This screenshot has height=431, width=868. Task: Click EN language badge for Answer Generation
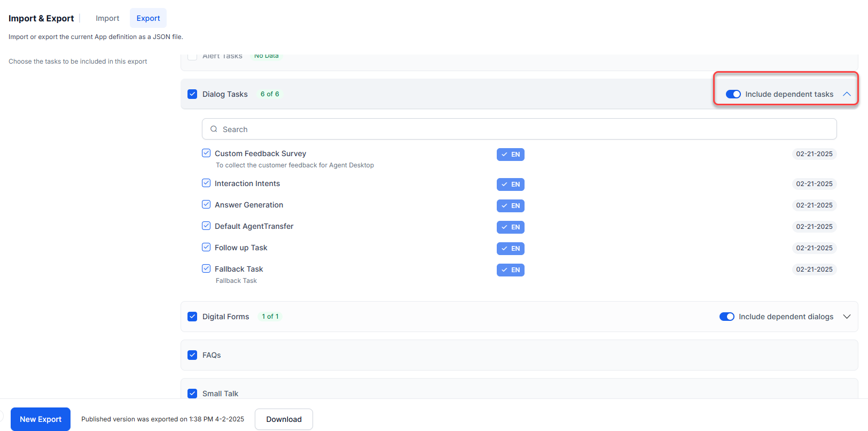pos(510,206)
